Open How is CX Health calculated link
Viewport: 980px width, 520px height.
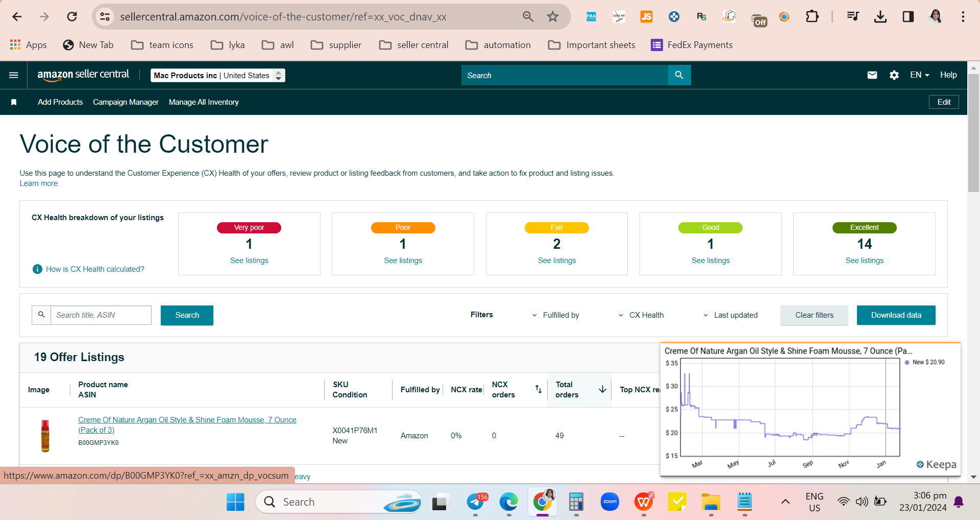[x=95, y=269]
